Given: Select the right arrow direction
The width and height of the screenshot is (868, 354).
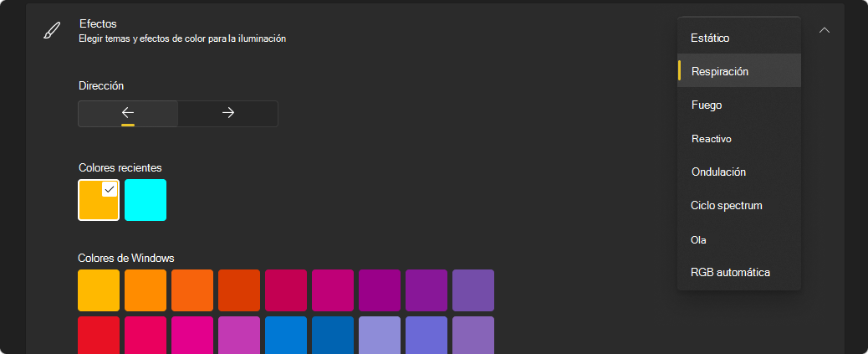Looking at the screenshot, I should (228, 114).
